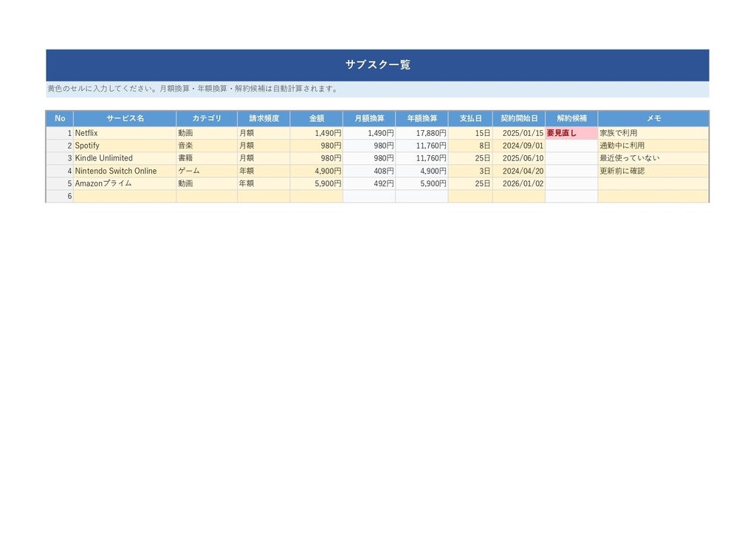The width and height of the screenshot is (756, 535).
Task: Select 年額換算 11,760円 in the Kindle Unlimited row
Action: [422, 158]
